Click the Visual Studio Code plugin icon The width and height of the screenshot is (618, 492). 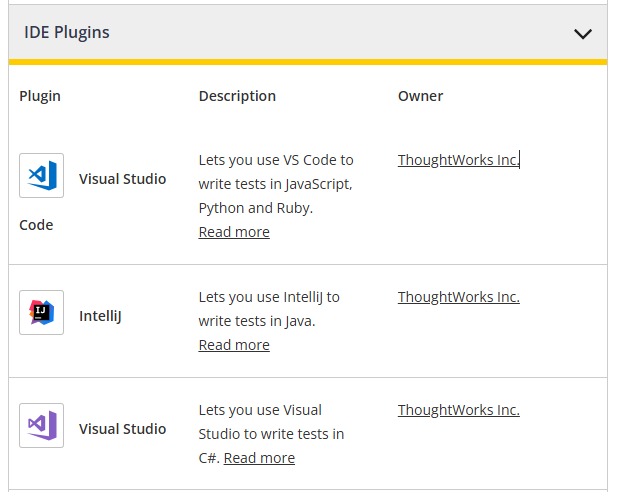point(41,176)
